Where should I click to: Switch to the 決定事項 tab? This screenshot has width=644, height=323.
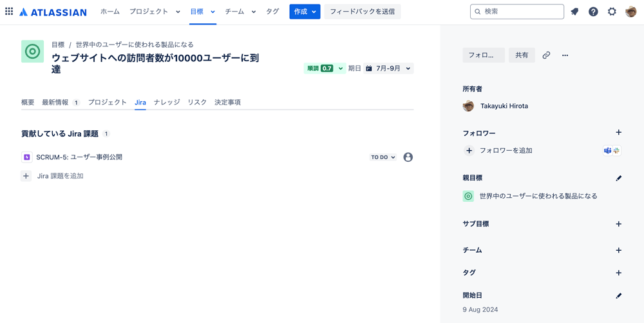tap(227, 103)
